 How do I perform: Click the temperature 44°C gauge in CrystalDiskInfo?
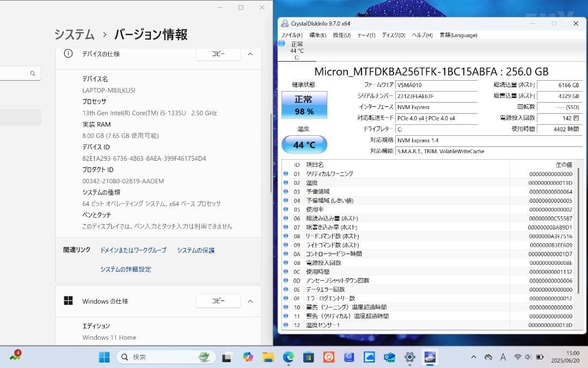304,144
